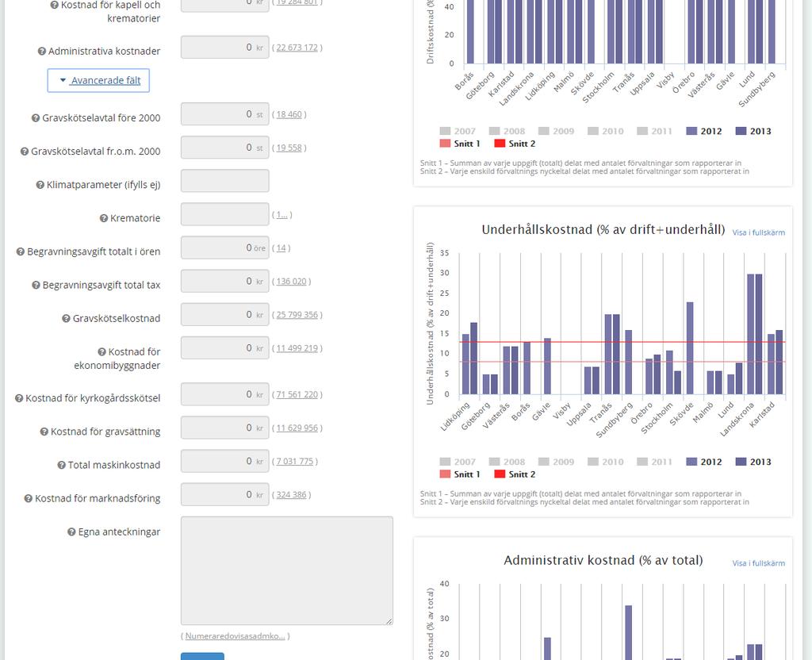Focus the Kostnad för ekonomibyggnader input
The image size is (812, 660).
coord(224,348)
